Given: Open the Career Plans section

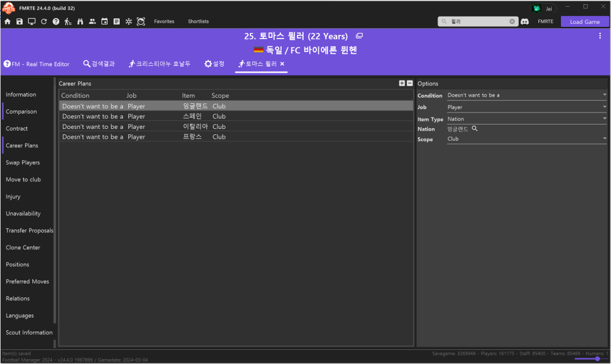Looking at the screenshot, I should click(22, 145).
